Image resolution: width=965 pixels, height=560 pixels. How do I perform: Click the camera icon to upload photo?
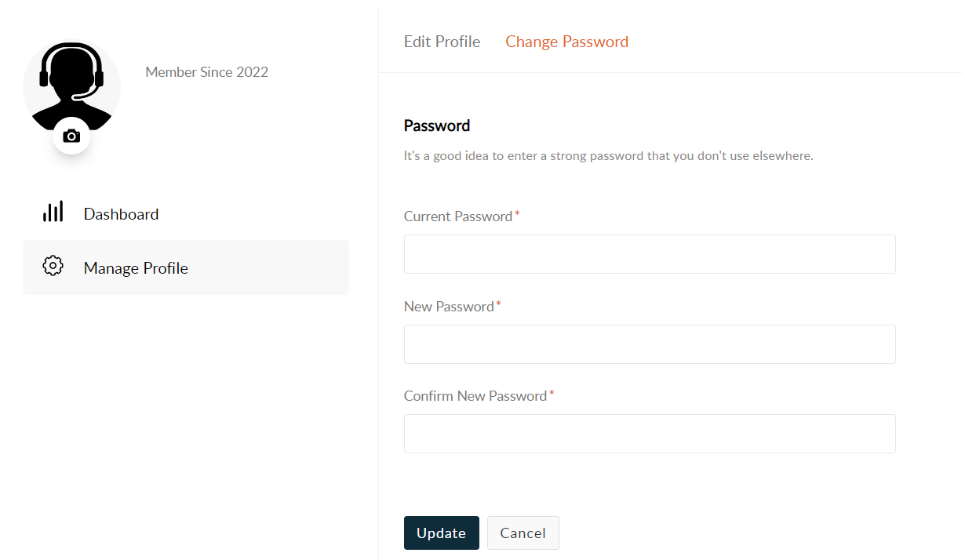[x=71, y=136]
